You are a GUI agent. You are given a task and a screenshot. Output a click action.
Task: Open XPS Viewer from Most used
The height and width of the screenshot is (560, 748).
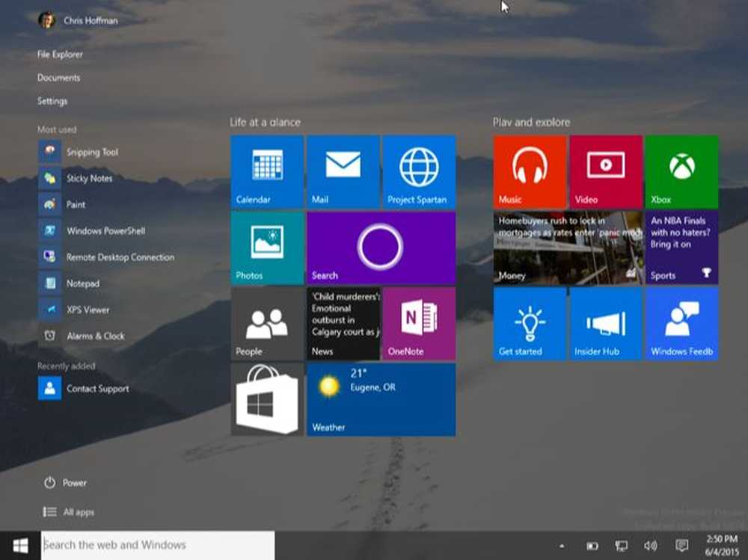click(x=74, y=310)
